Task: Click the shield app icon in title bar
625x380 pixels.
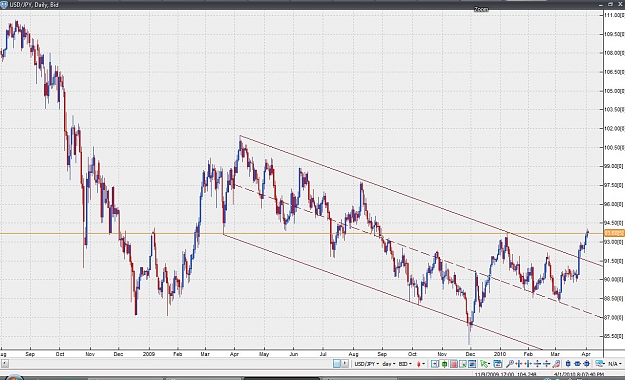Action: pyautogui.click(x=4, y=4)
